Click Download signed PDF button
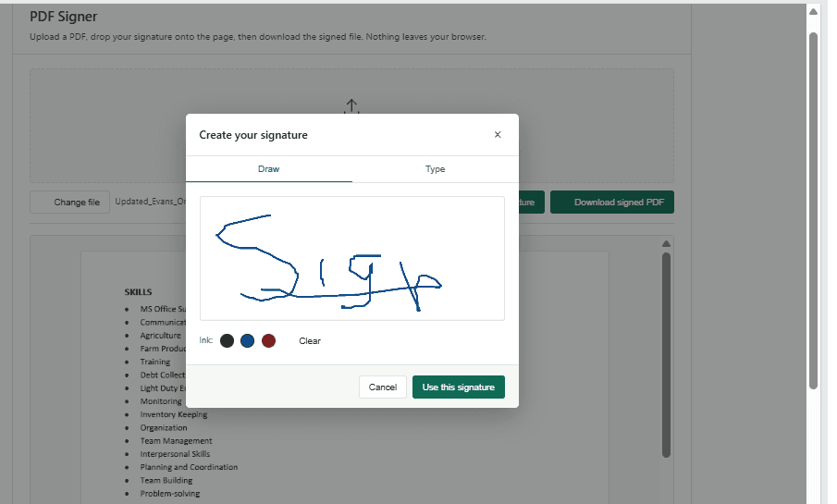The width and height of the screenshot is (837, 504). point(612,203)
